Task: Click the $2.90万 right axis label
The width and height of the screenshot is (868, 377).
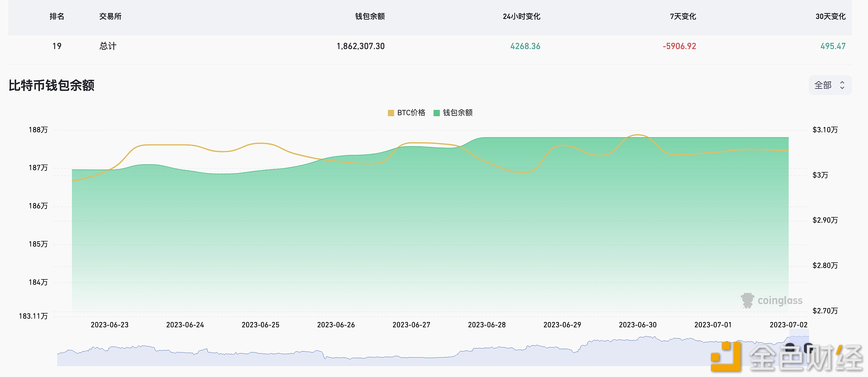Action: tap(825, 220)
